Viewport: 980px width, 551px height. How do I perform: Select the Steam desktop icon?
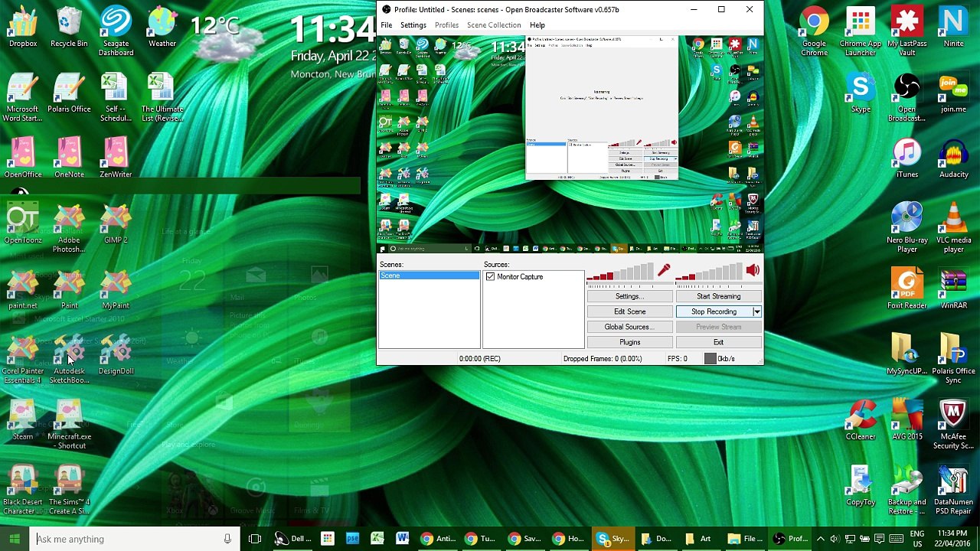23,420
